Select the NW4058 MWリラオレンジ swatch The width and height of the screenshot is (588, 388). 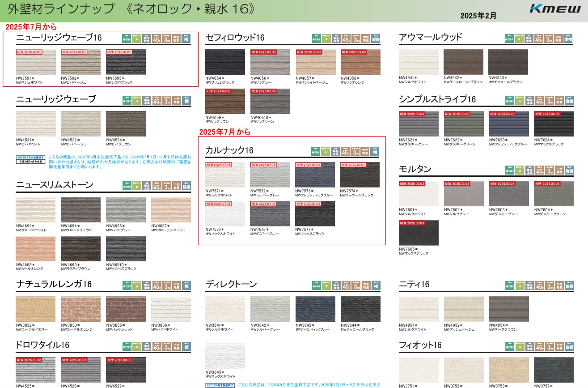(x=360, y=62)
